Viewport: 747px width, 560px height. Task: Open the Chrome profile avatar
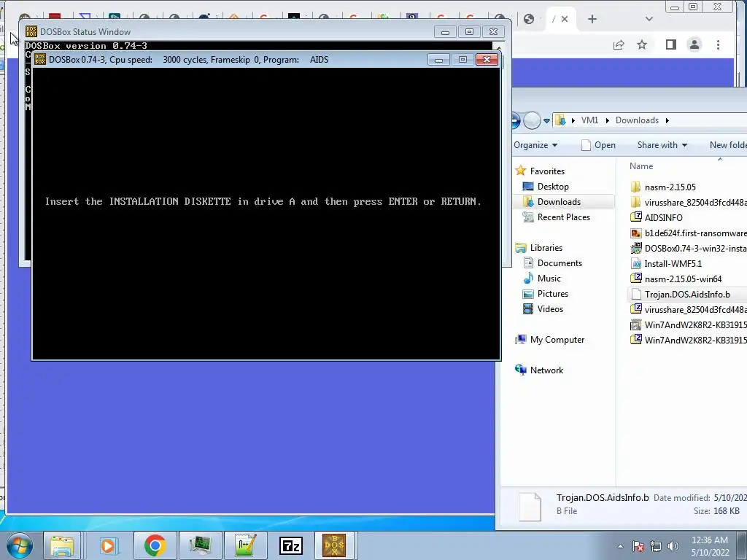point(694,44)
